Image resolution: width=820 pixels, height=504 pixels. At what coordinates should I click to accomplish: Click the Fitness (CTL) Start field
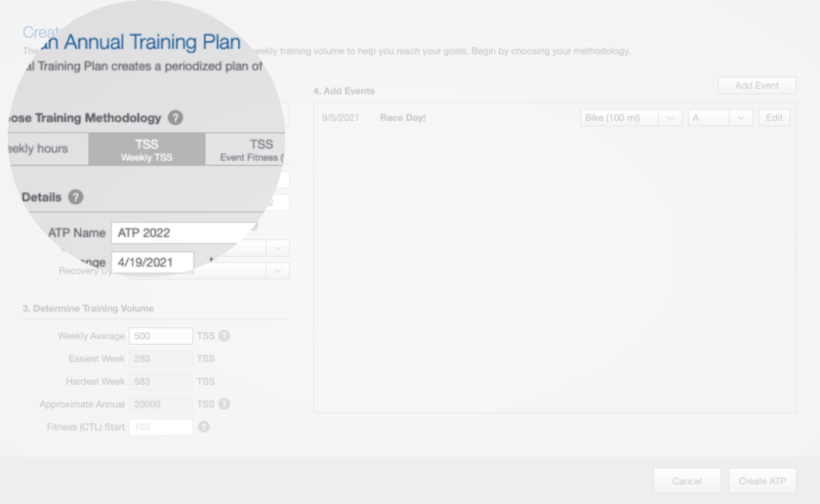pyautogui.click(x=160, y=427)
